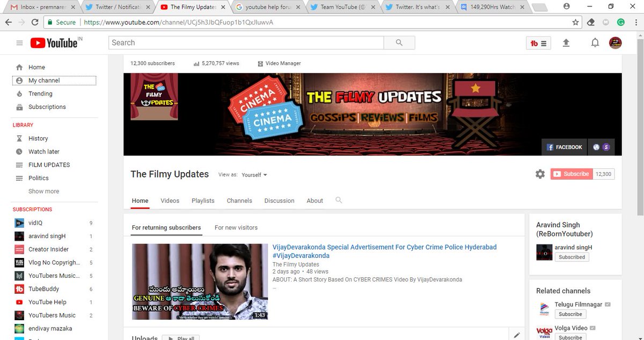Click 5,270,757 views stat
Image resolution: width=644 pixels, height=340 pixels.
click(216, 63)
